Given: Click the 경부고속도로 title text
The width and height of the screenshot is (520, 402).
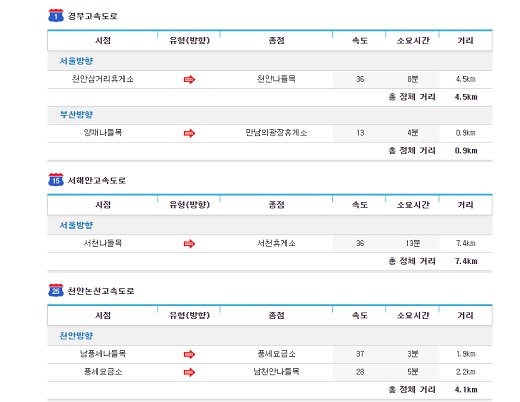Looking at the screenshot, I should (x=93, y=16).
